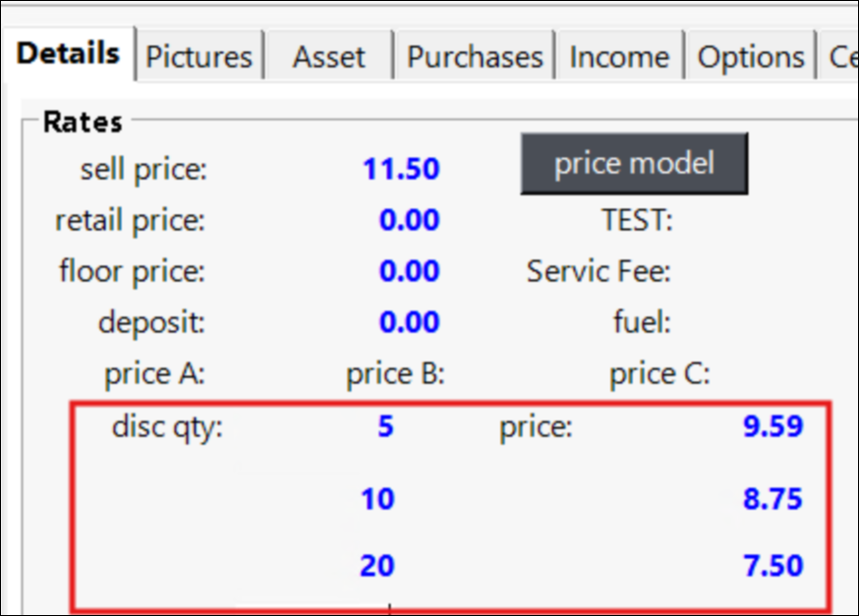Click the fuel field
Image resolution: width=859 pixels, height=616 pixels.
pyautogui.click(x=642, y=322)
